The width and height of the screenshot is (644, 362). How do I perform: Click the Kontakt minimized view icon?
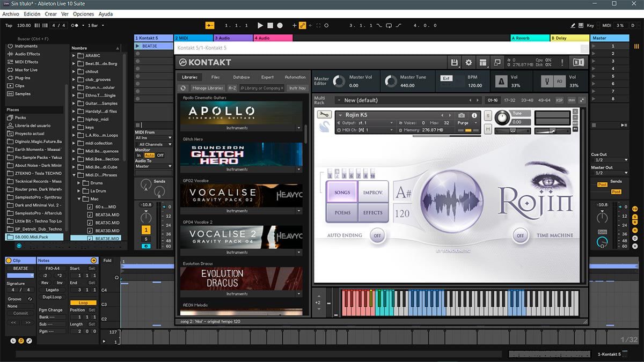coord(497,62)
